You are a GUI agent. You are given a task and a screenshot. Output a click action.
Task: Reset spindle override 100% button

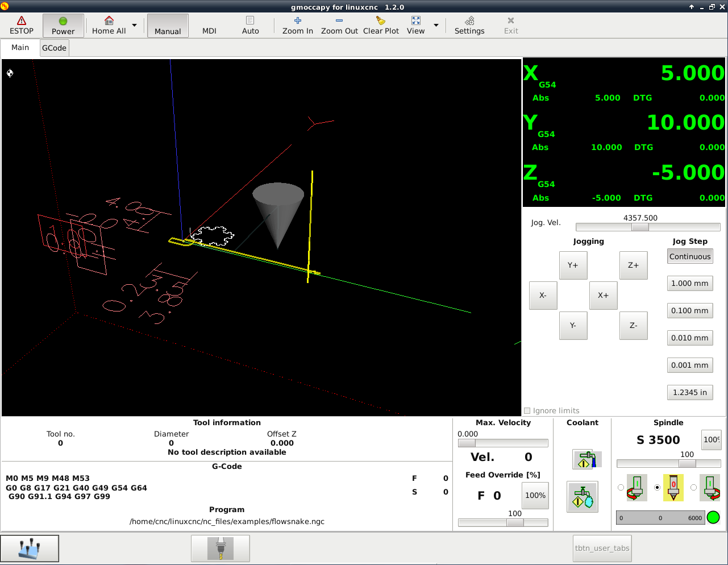(x=711, y=439)
